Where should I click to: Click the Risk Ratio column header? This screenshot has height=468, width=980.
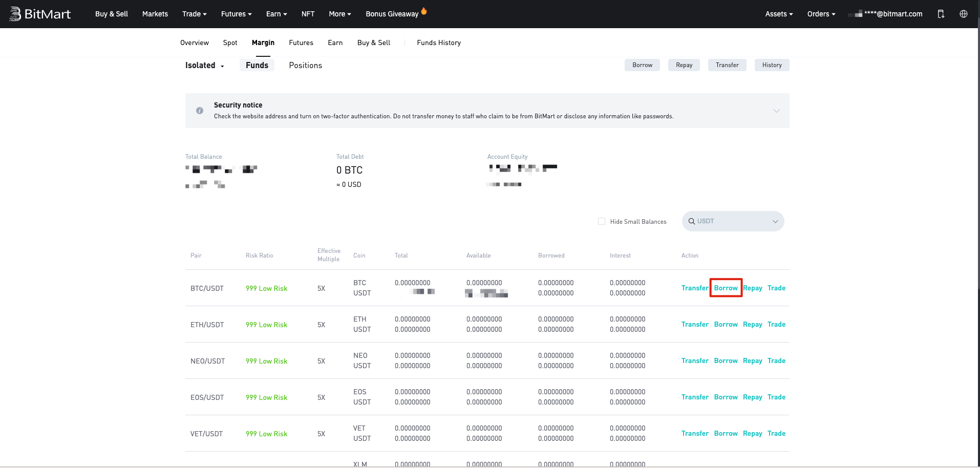[x=259, y=256]
